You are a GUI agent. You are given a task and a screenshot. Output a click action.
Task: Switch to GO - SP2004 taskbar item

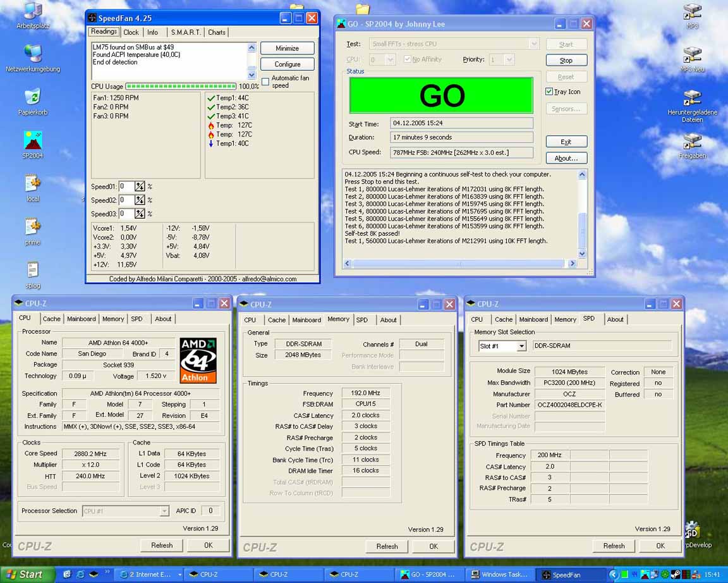(x=431, y=575)
